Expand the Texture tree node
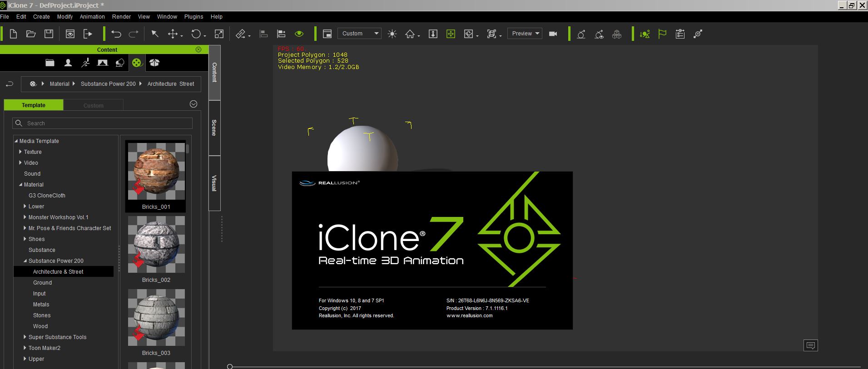Viewport: 868px width, 369px height. 20,152
